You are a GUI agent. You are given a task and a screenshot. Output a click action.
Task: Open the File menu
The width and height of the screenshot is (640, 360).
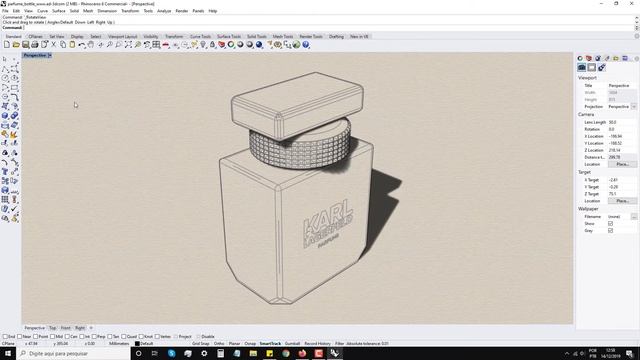[5, 11]
